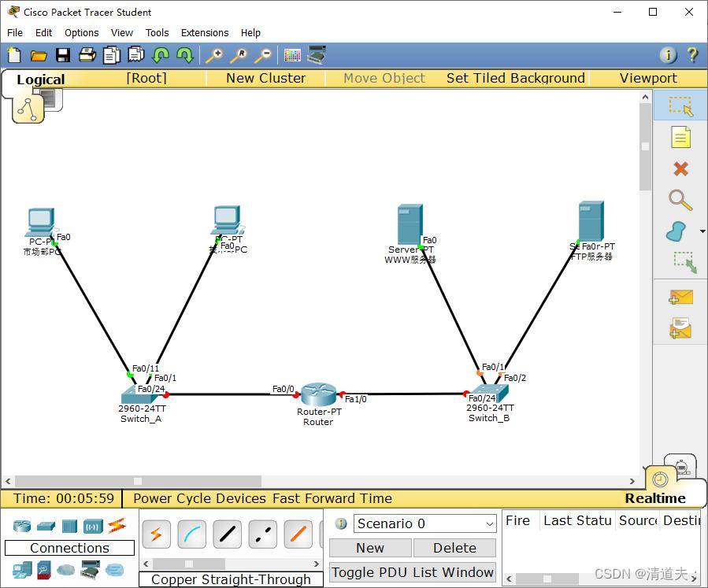Choose the Custom Made Devices category icon
The height and width of the screenshot is (588, 708).
90,569
